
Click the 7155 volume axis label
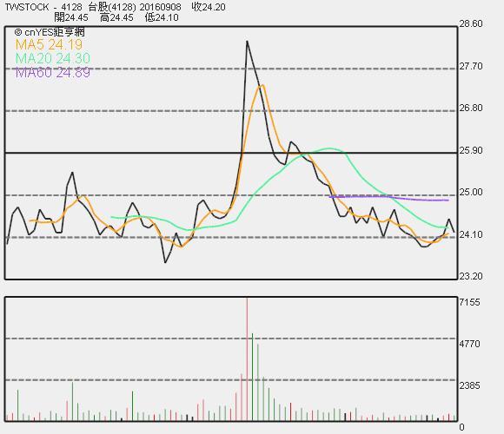click(x=469, y=302)
